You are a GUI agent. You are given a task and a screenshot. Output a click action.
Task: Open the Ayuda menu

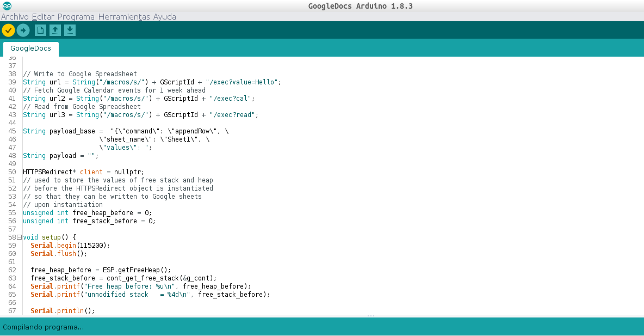[x=165, y=17]
